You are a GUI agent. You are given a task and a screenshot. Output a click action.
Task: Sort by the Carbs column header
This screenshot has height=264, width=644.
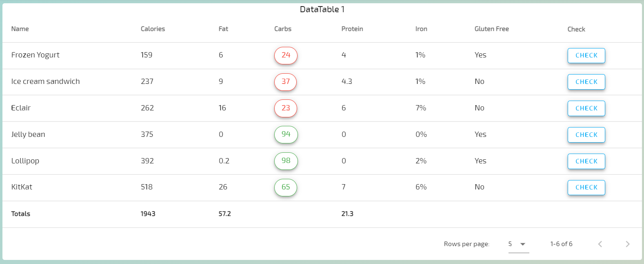tap(283, 29)
